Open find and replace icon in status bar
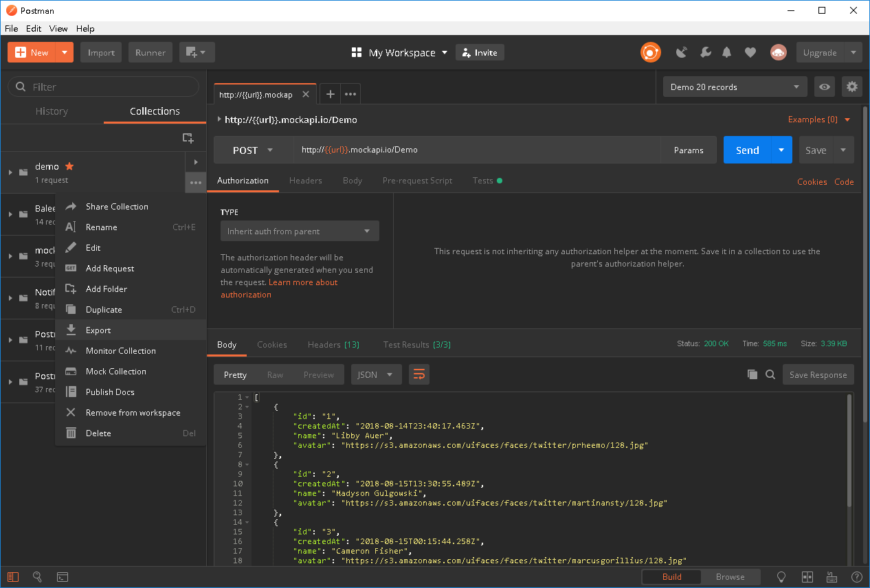 [x=38, y=577]
